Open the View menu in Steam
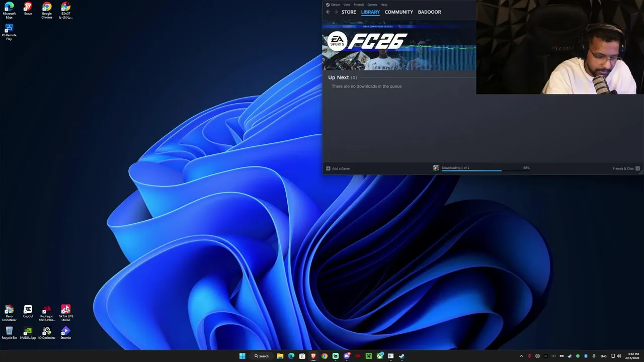 [347, 5]
